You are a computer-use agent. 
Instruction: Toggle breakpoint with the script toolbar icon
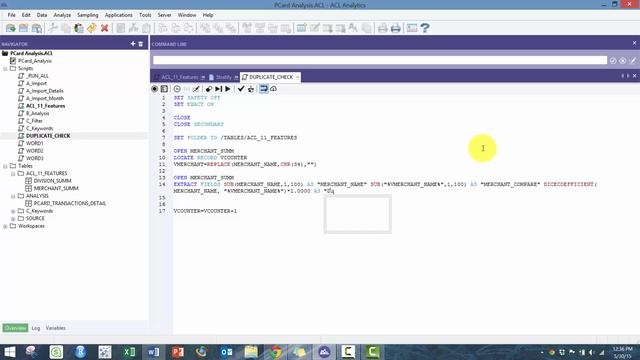[x=209, y=89]
